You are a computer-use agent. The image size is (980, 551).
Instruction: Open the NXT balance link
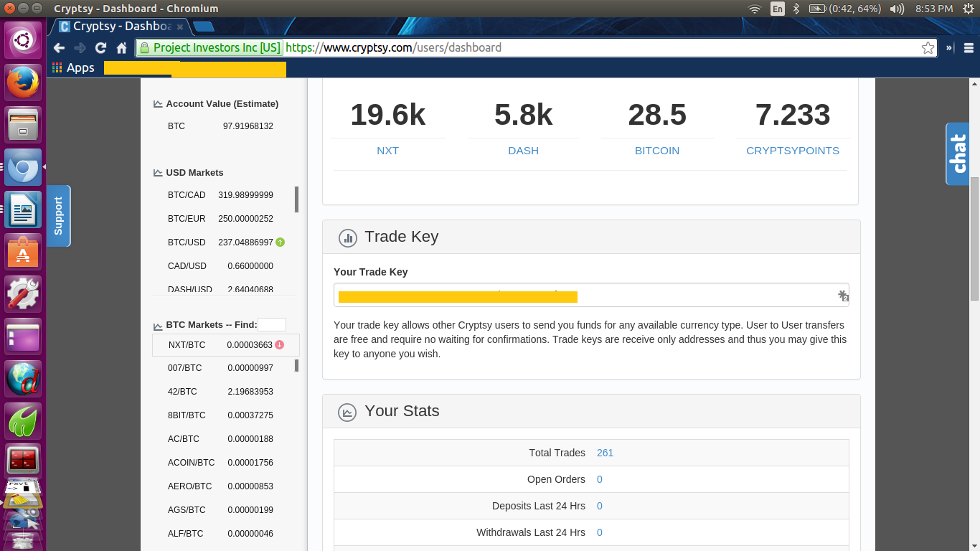click(387, 151)
